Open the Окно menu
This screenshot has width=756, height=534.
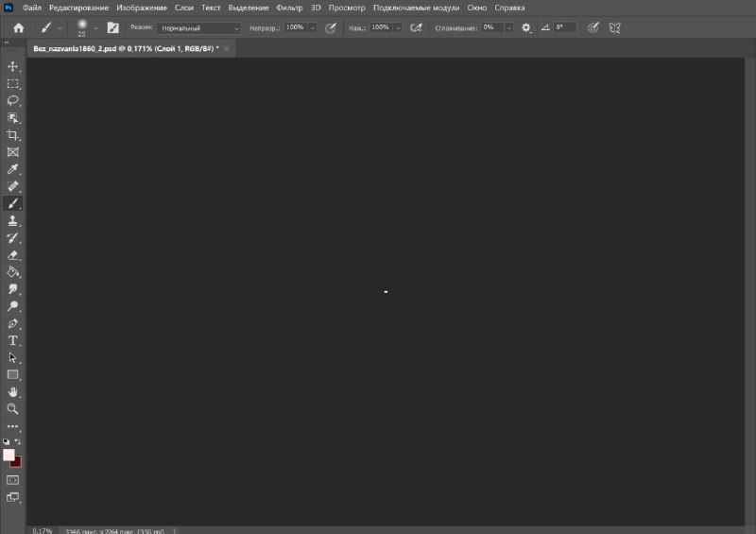click(477, 8)
